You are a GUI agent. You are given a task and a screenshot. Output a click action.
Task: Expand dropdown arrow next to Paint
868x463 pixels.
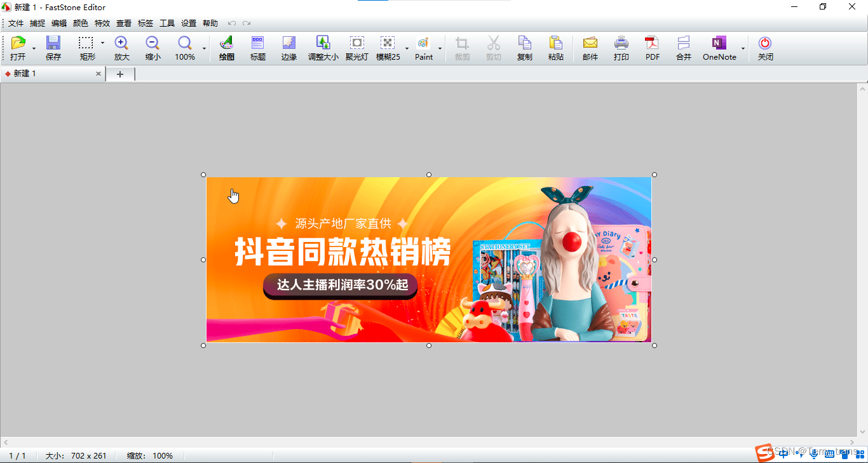(x=440, y=49)
